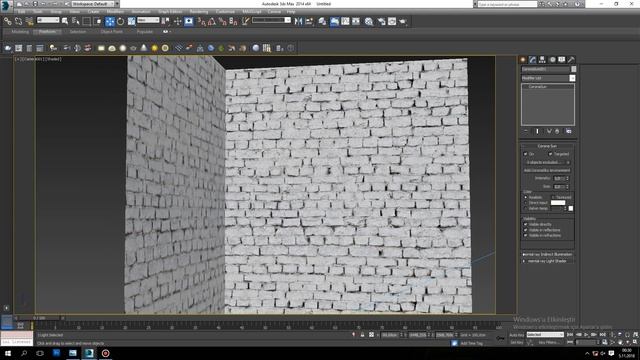
Task: Switch to the Hierarchy command panel
Action: coord(542,60)
